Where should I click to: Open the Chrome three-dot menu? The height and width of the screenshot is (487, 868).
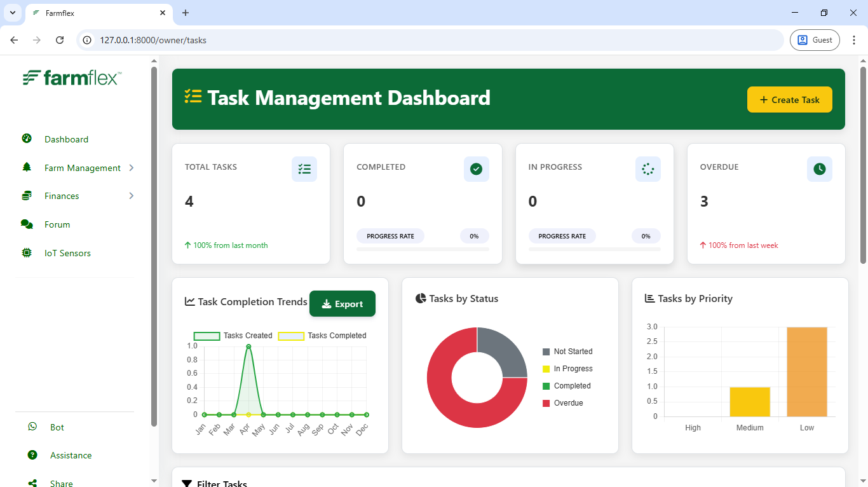854,40
